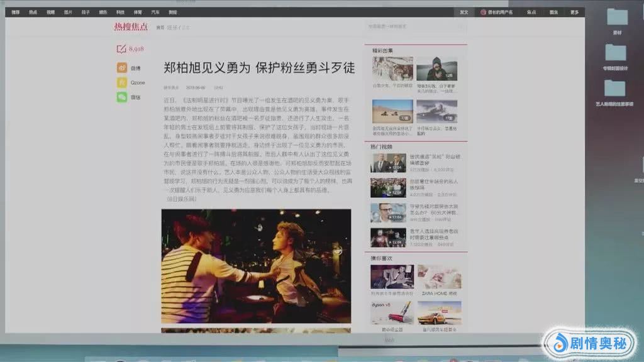This screenshot has height=362, width=644.
Task: Share the article to Qzone
Action: tap(121, 82)
